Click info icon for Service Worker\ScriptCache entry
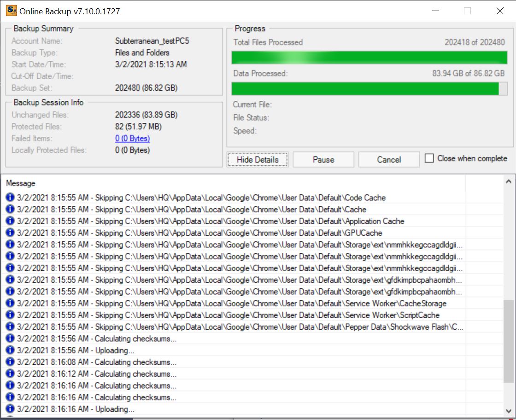The height and width of the screenshot is (420, 516). click(11, 315)
